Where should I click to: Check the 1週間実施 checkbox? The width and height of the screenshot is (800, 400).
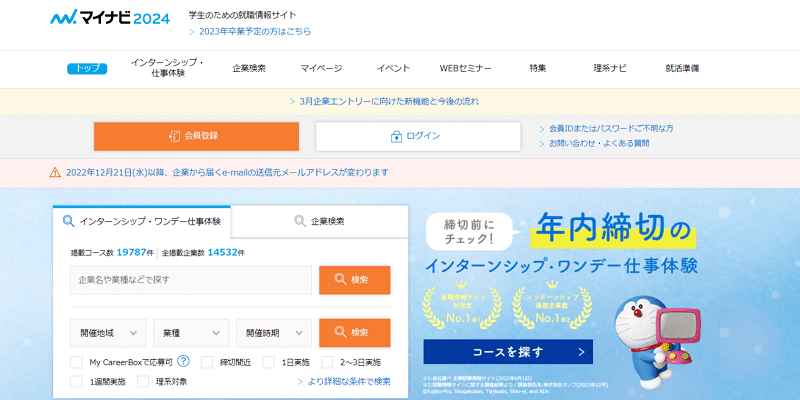(x=77, y=381)
